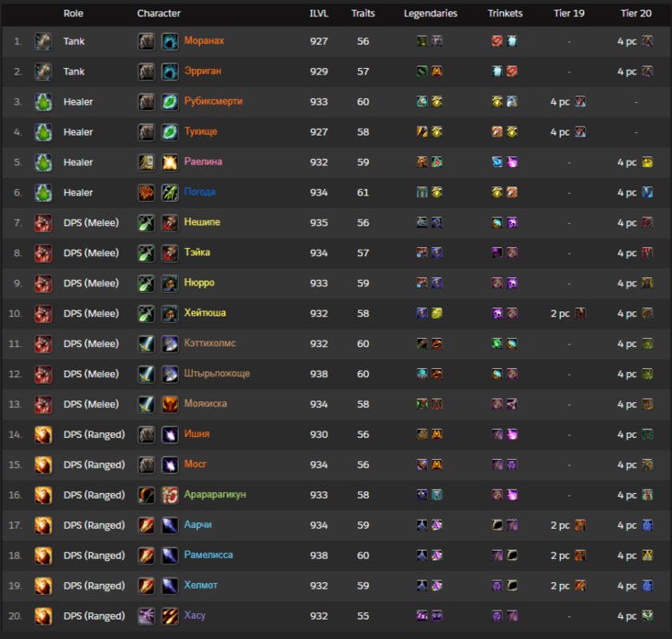
Task: Click the Healer role icon in row 3
Action: pyautogui.click(x=43, y=102)
